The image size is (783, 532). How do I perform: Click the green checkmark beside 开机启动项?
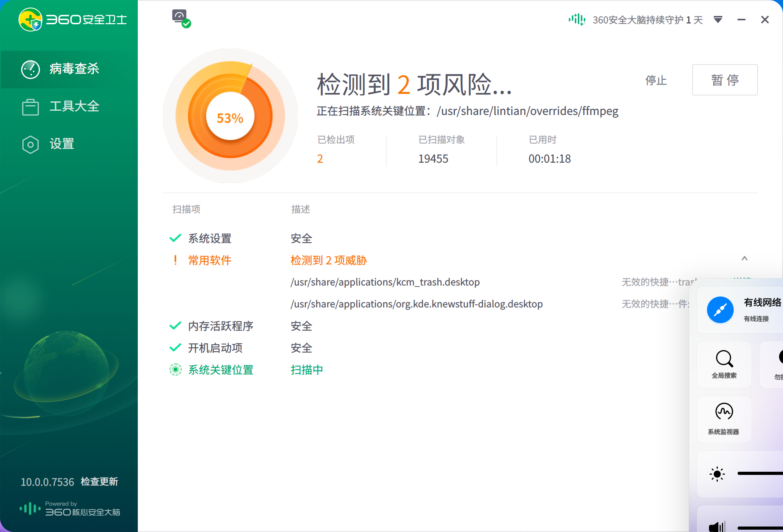click(175, 347)
